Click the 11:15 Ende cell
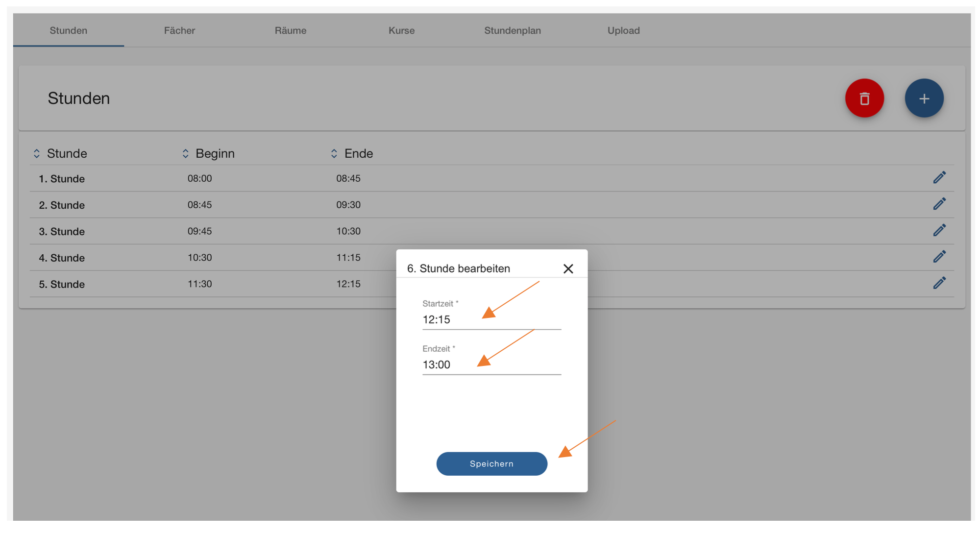 [348, 258]
